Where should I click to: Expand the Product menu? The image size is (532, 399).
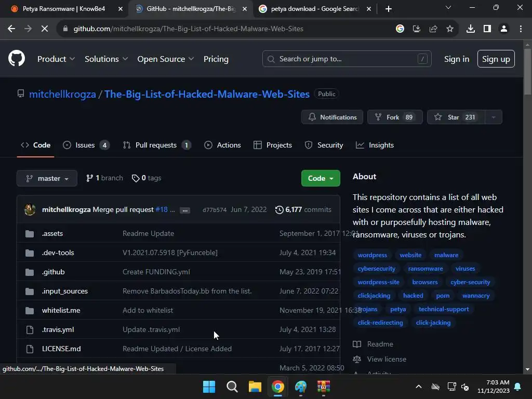tap(56, 59)
